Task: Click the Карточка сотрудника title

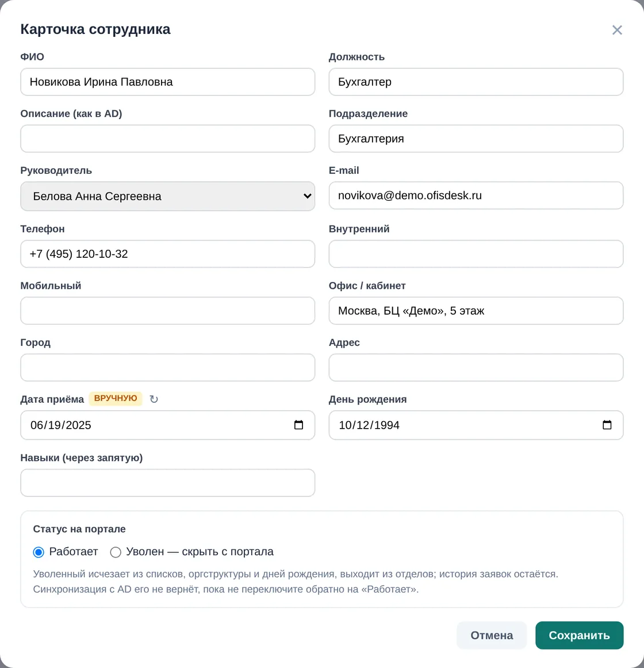Action: click(x=95, y=29)
